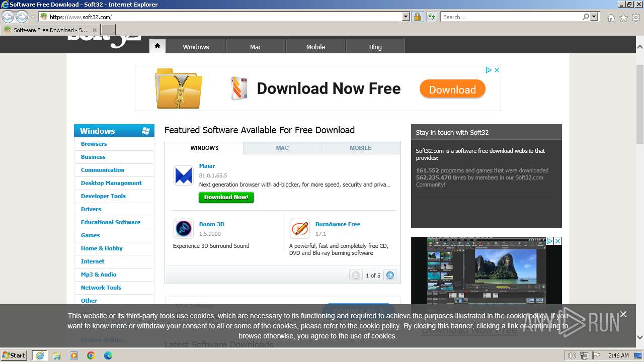Click the Maiar browser app icon
The image size is (644, 362).
(183, 175)
